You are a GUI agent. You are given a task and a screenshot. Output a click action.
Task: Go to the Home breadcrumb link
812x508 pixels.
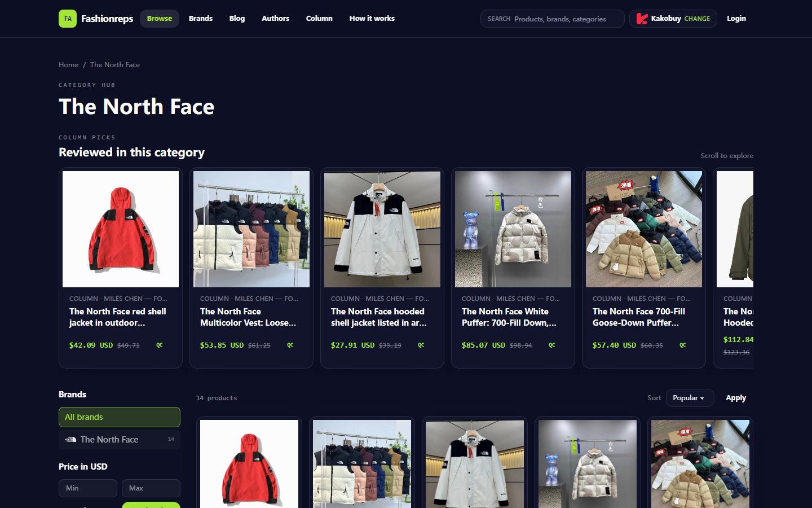(x=69, y=65)
